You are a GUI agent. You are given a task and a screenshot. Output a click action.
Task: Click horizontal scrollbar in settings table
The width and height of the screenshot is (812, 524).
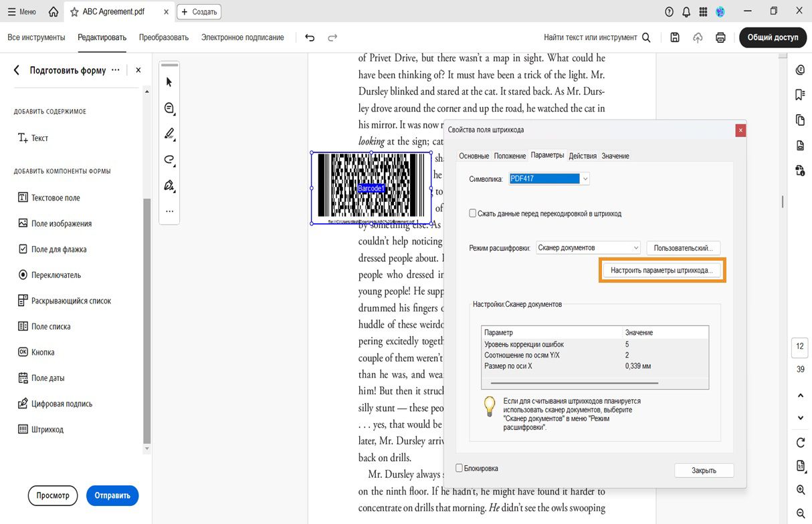(574, 384)
